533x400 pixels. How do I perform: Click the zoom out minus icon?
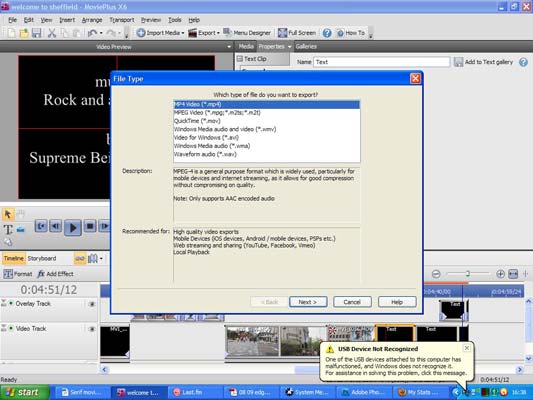pyautogui.click(x=436, y=274)
